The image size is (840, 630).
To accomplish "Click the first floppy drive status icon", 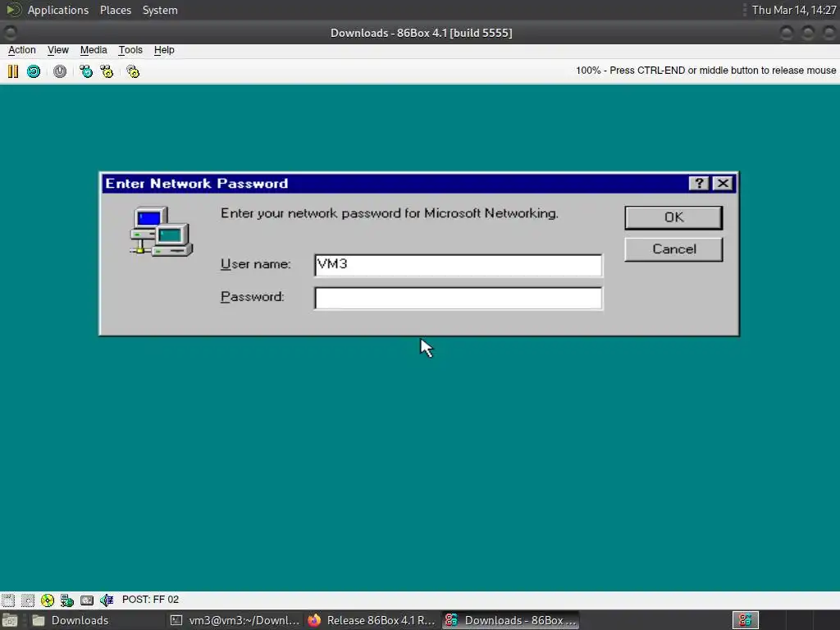I will pyautogui.click(x=8, y=600).
